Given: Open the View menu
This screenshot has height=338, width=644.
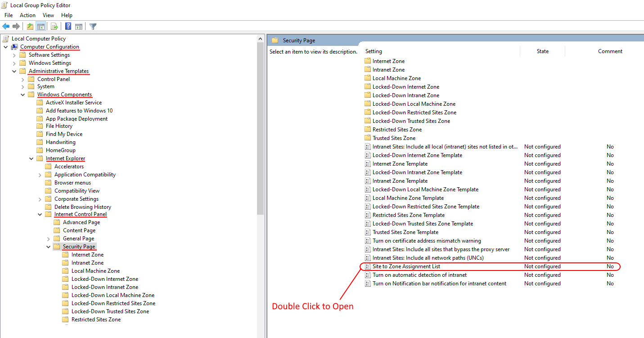Looking at the screenshot, I should pos(48,15).
